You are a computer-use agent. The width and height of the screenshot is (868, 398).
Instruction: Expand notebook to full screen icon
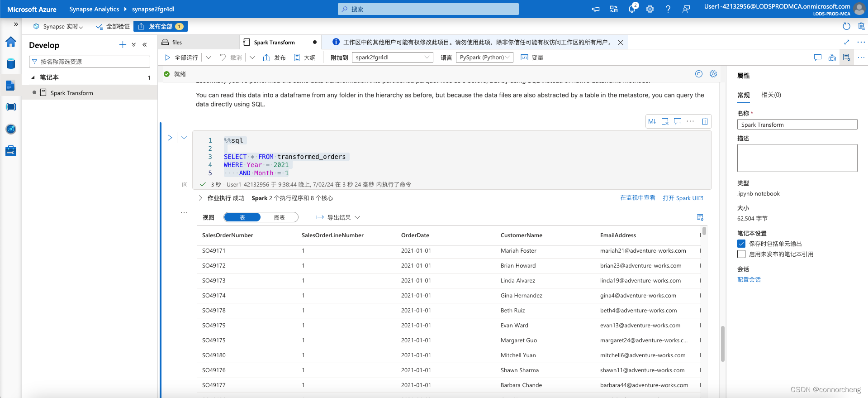(x=847, y=42)
